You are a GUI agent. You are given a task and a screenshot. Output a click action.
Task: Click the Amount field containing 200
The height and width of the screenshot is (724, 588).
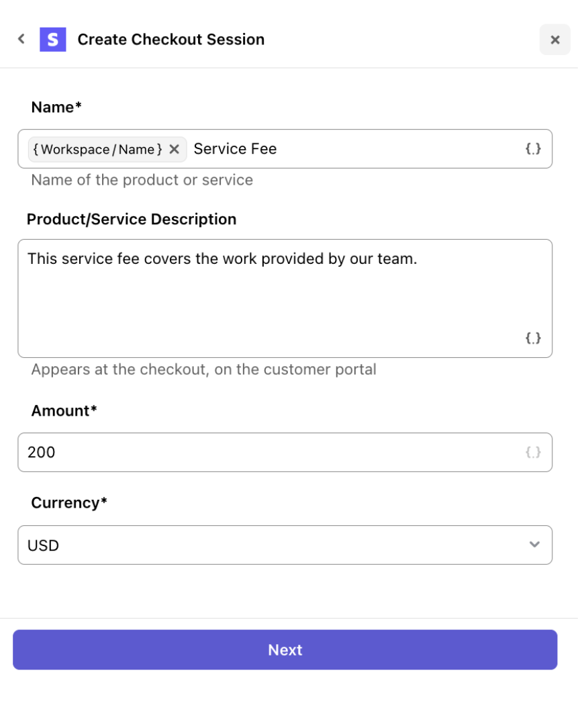tap(285, 452)
